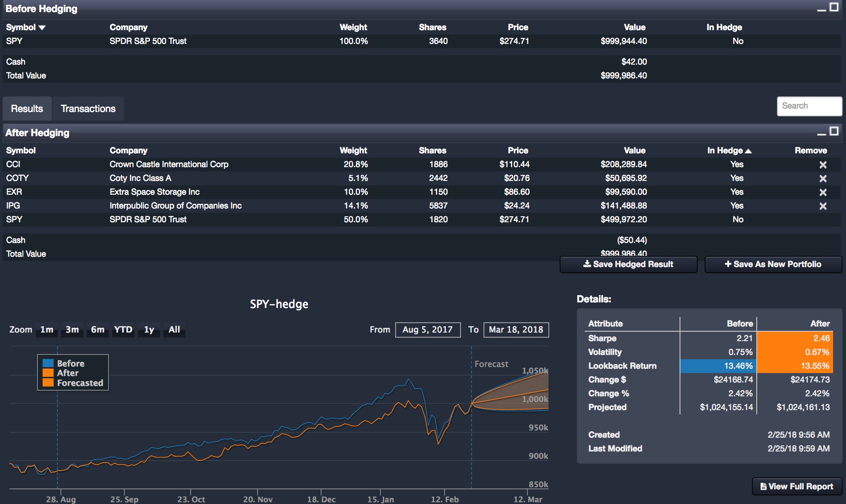Click the All zoom button
This screenshot has width=846, height=504.
tap(174, 330)
